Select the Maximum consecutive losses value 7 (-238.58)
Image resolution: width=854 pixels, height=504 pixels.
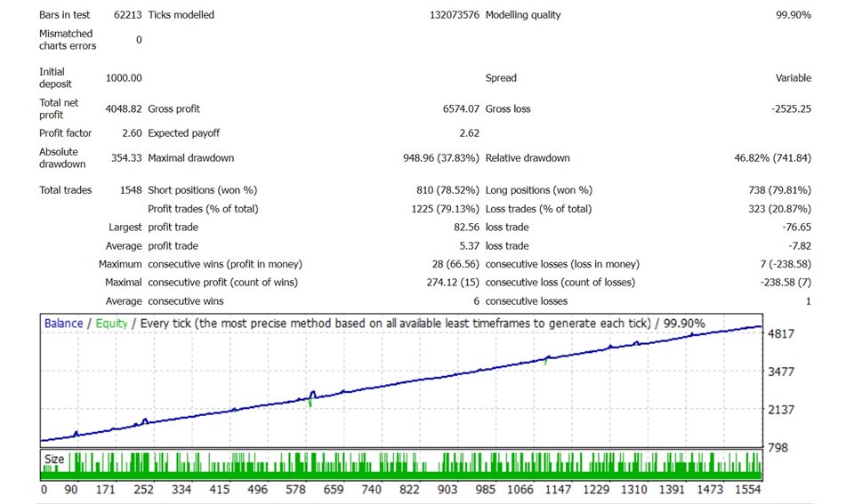click(x=786, y=264)
